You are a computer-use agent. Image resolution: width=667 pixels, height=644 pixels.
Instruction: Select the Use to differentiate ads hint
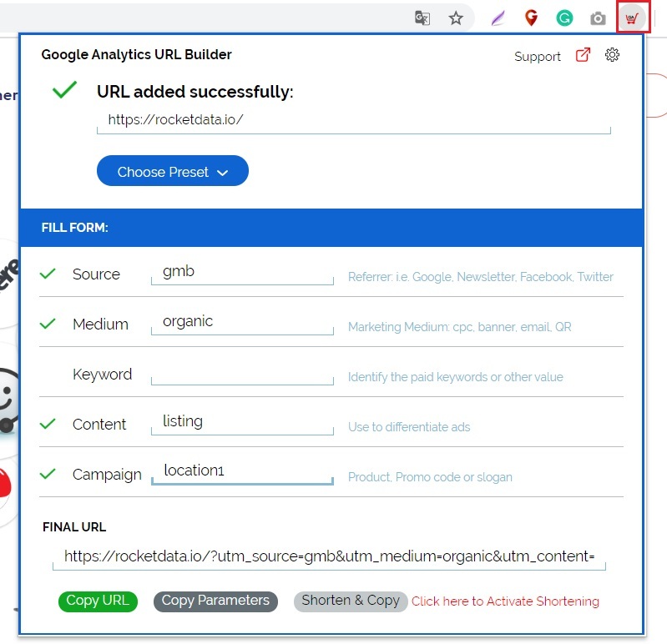pos(409,427)
